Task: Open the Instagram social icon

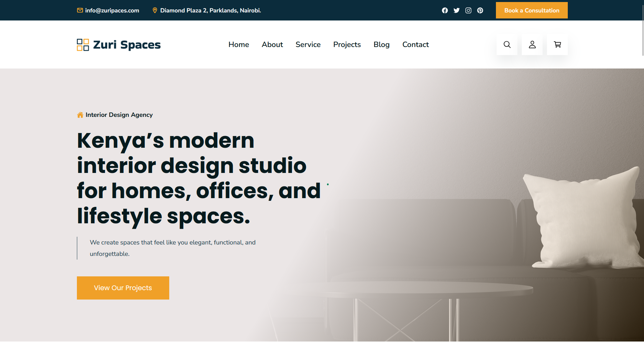Action: 468,10
